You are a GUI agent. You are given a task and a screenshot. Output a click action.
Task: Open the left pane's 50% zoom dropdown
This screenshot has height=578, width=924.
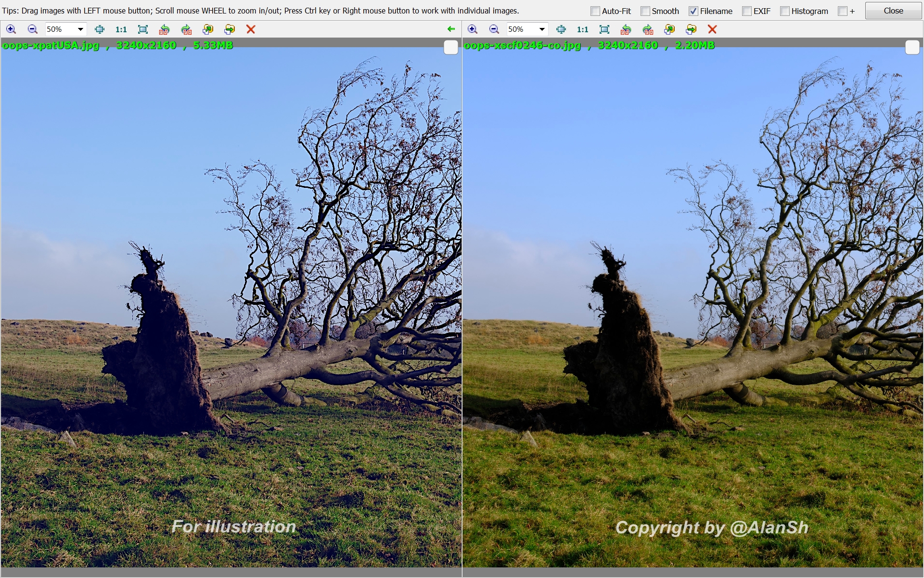coord(80,29)
